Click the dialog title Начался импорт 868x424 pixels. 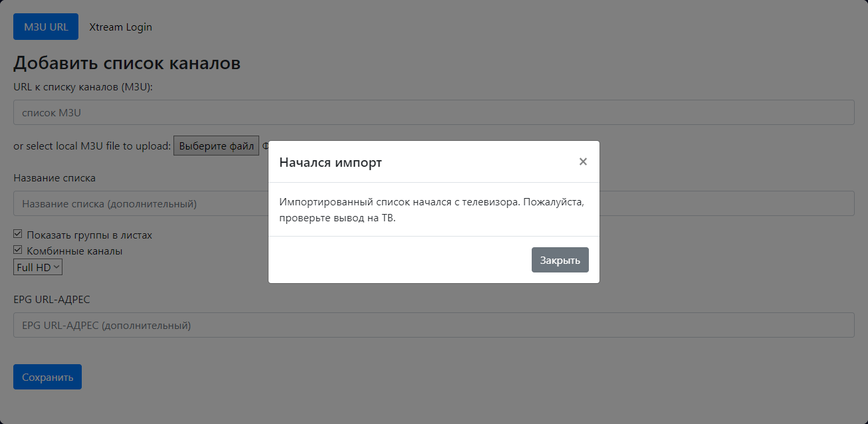330,161
